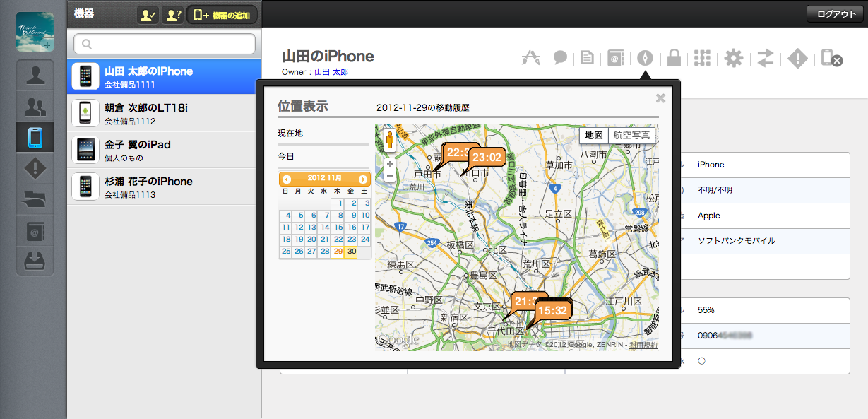
Task: Click the iPhone value cell
Action: [x=769, y=165]
